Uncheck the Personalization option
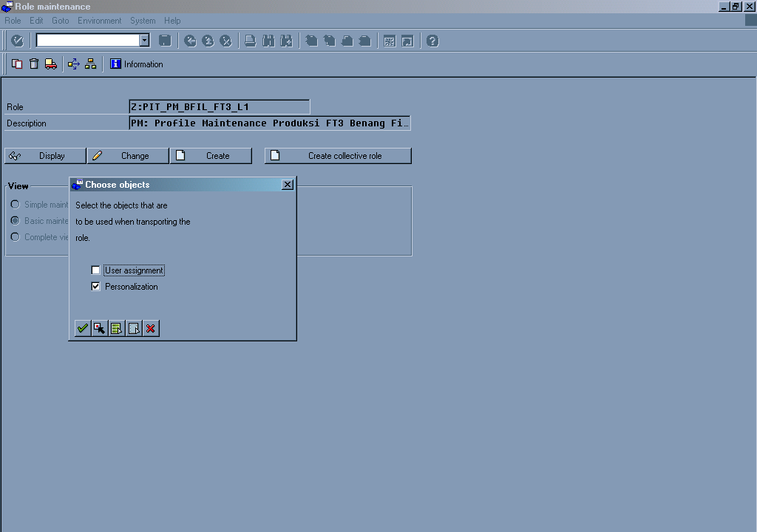757x532 pixels. click(95, 287)
